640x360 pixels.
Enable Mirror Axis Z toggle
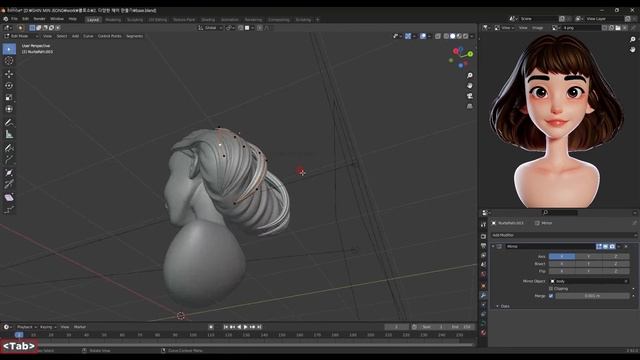coord(616,256)
